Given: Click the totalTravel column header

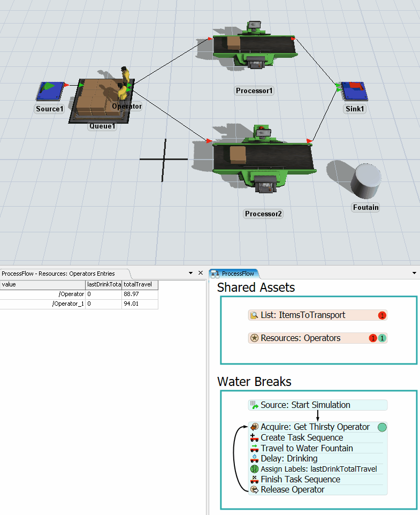Looking at the screenshot, I should tap(140, 285).
